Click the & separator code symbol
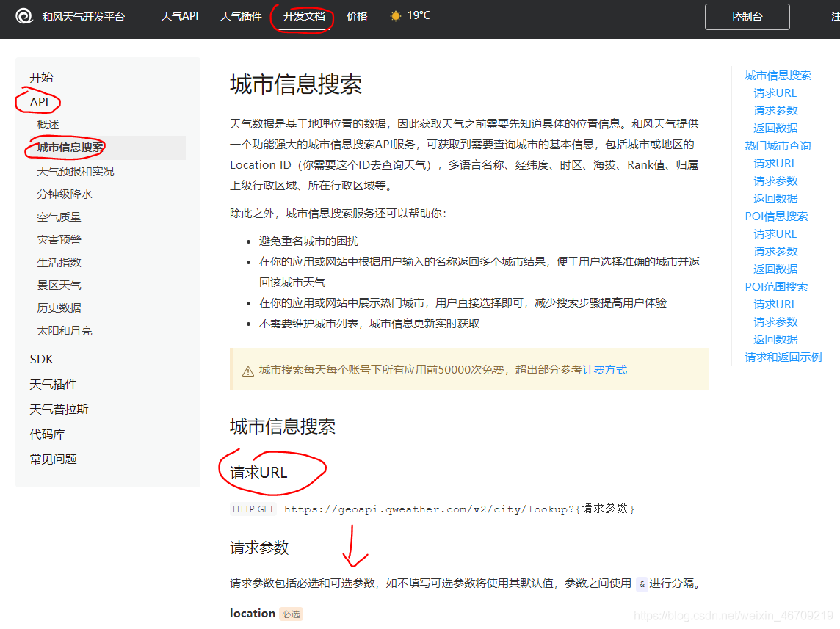 (x=642, y=584)
